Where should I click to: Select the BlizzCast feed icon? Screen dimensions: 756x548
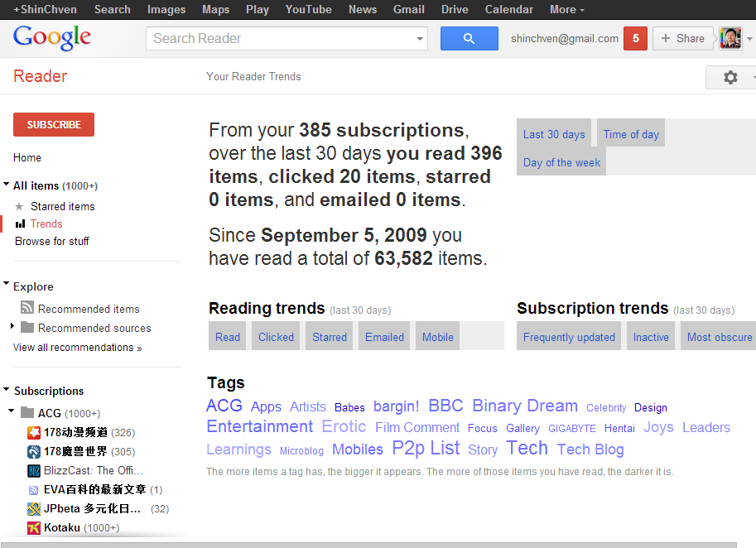[34, 471]
